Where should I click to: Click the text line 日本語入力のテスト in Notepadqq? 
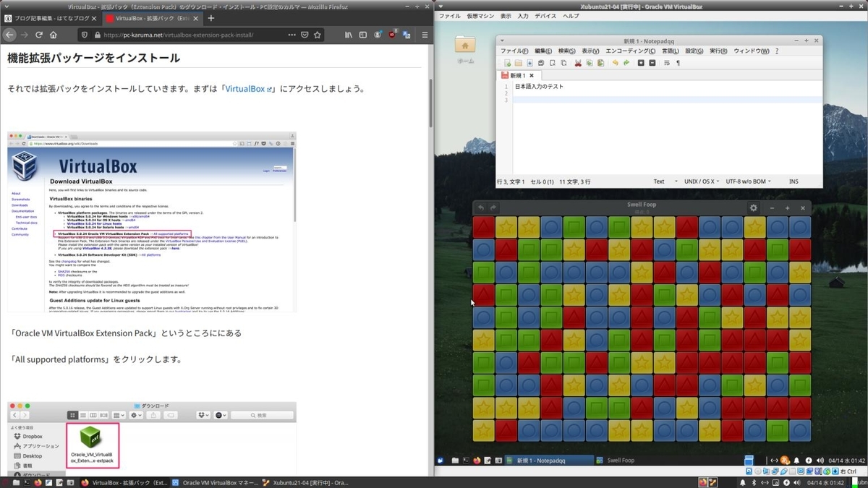[x=539, y=87]
